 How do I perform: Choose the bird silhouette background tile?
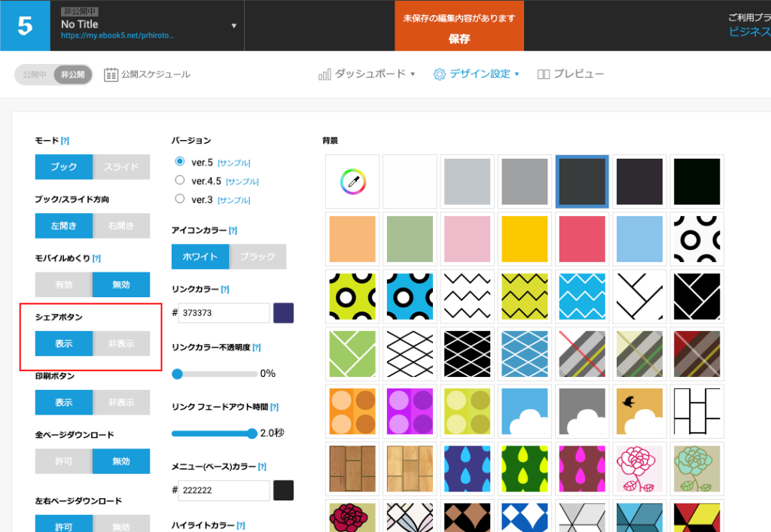tap(638, 412)
